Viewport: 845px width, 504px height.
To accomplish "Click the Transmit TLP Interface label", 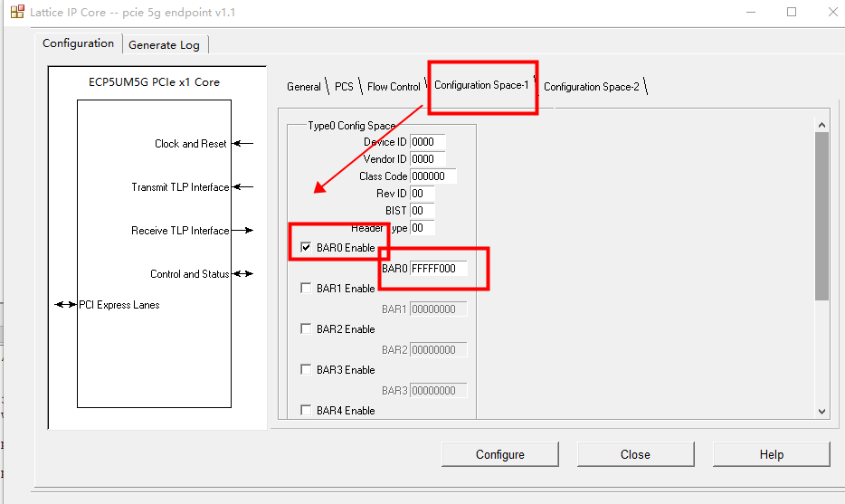I will tap(180, 187).
